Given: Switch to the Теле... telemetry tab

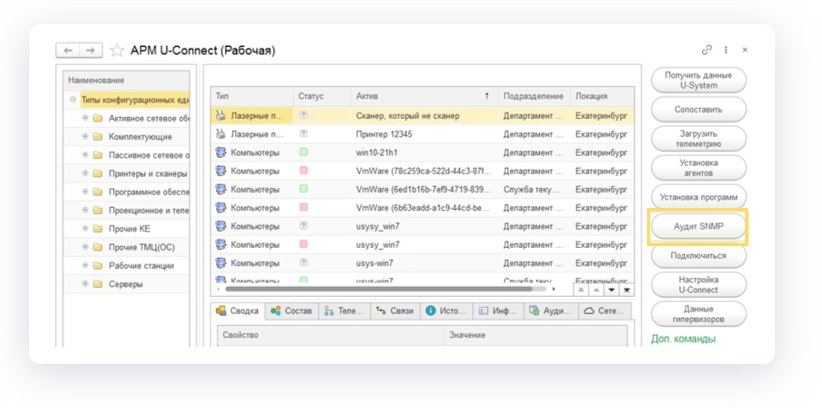Looking at the screenshot, I should (x=344, y=311).
